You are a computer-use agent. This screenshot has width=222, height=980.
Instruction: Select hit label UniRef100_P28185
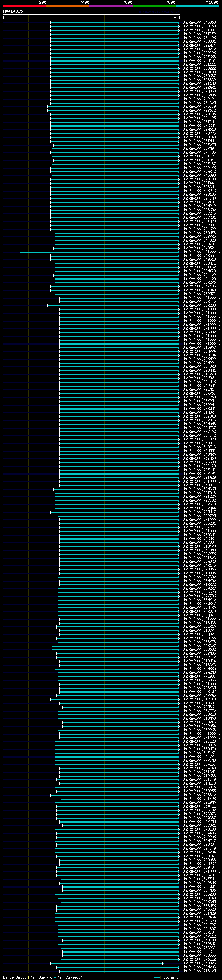(199, 194)
